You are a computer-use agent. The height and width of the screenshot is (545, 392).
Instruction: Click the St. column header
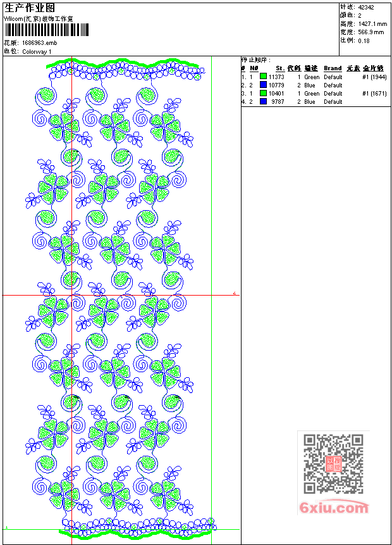(x=279, y=68)
